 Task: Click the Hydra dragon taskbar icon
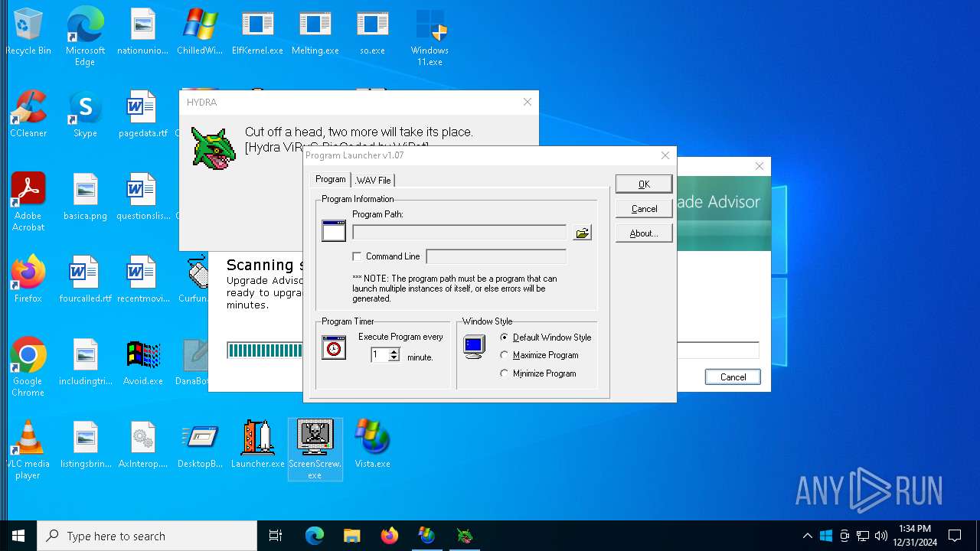[x=465, y=536]
